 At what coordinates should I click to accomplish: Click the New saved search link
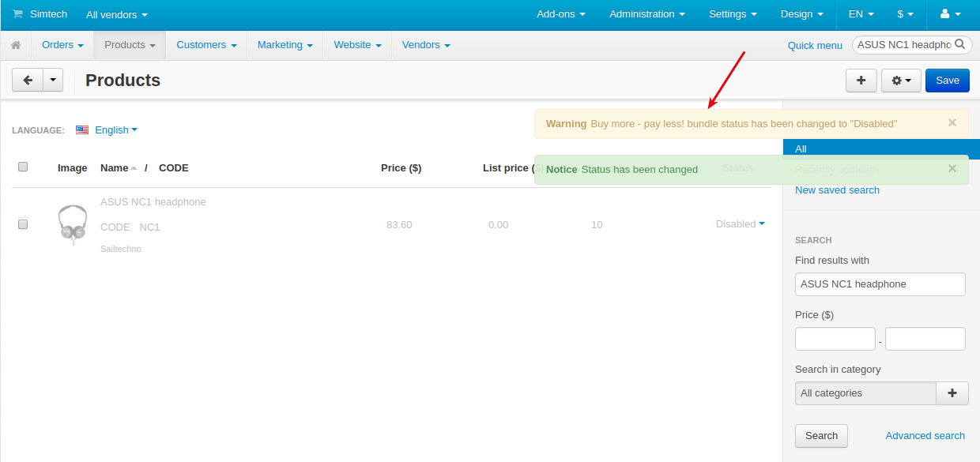pyautogui.click(x=837, y=190)
